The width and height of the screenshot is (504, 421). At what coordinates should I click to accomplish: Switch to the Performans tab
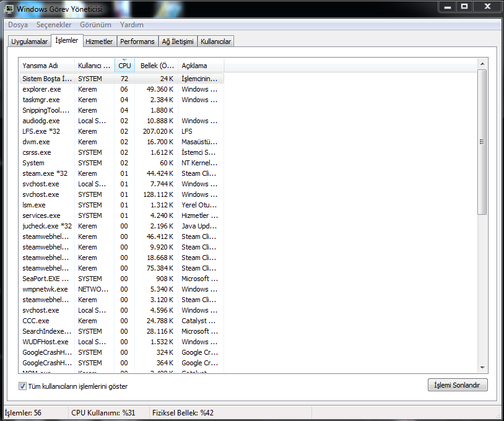[x=137, y=41]
